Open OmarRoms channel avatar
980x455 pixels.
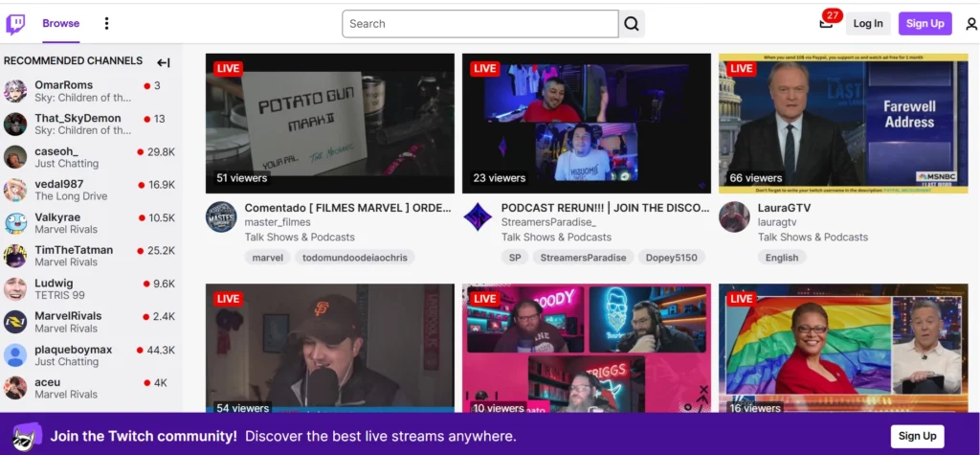[x=15, y=91]
